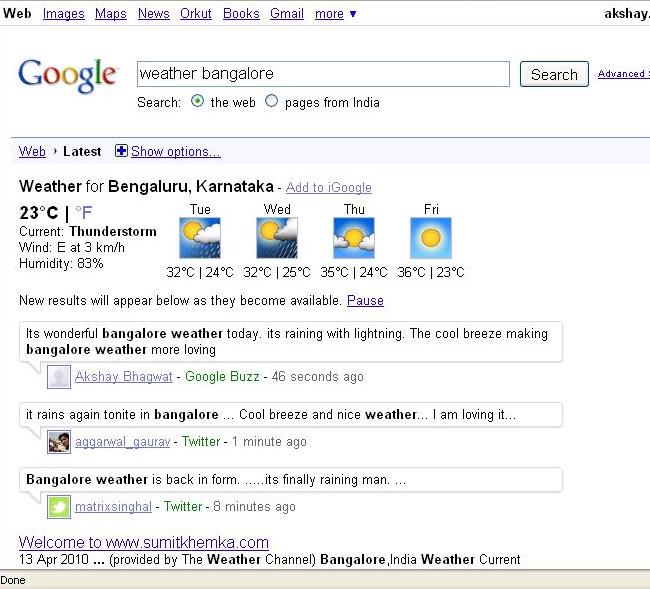Open Akshay Bhagwat's profile avatar
650x589 pixels.
click(x=59, y=377)
